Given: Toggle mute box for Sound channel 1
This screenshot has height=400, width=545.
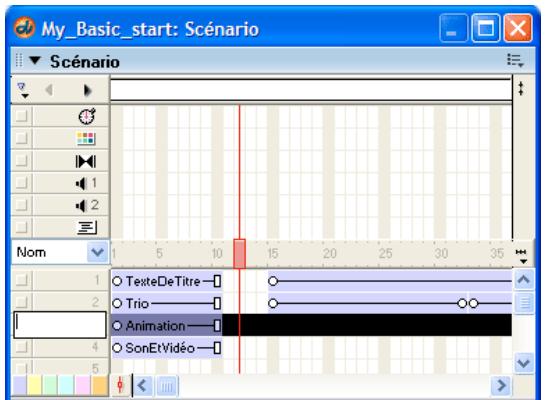Looking at the screenshot, I should pyautogui.click(x=21, y=182).
